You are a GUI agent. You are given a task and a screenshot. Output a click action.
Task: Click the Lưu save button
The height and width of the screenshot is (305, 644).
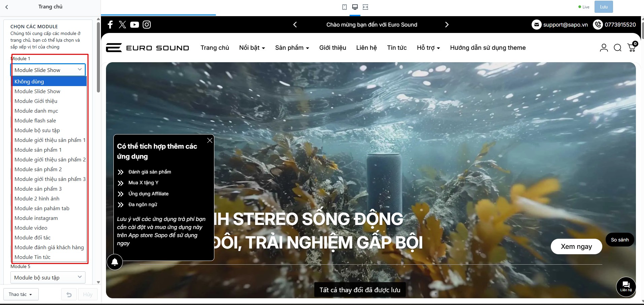pos(604,7)
